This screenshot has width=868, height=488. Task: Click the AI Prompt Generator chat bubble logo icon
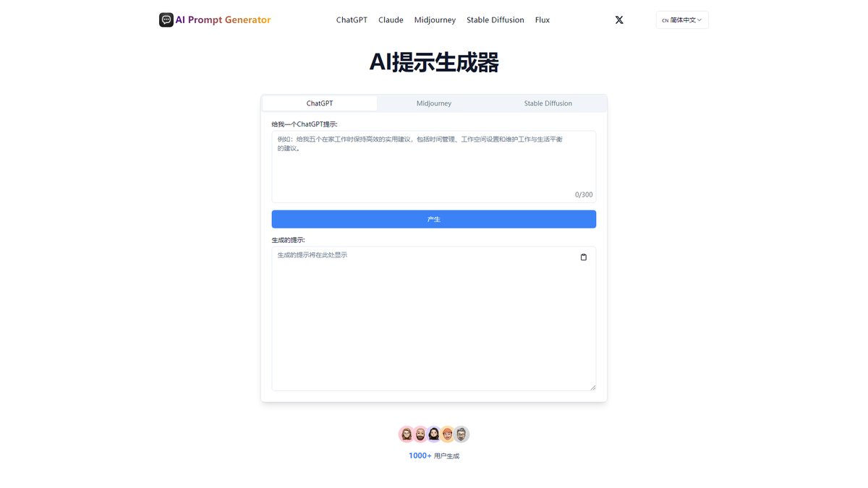166,20
